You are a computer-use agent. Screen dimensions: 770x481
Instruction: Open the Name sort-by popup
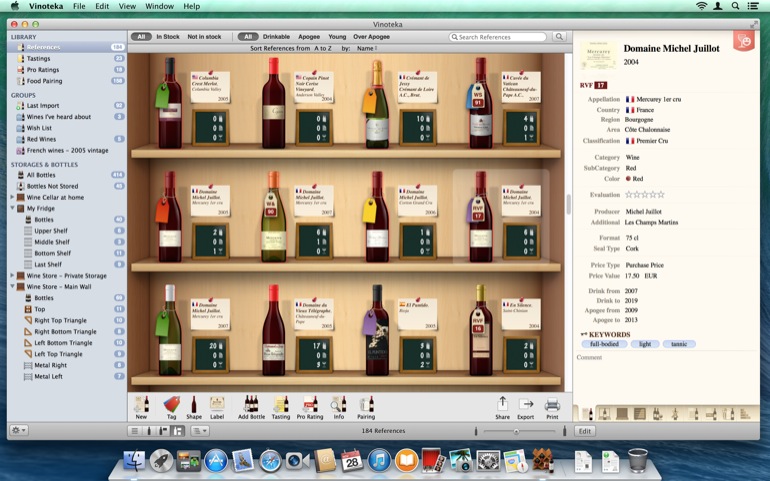click(x=367, y=48)
